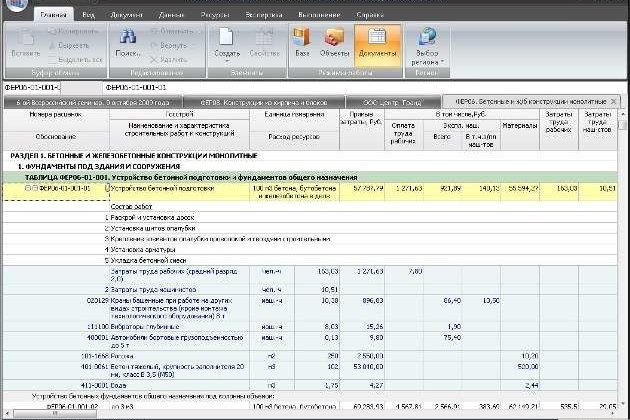Click the heading 1. ФУНДАМЕНТЫ ПОД ЗДАНИЯ И СООРУЖЕНИЯ
This screenshot has width=630, height=420.
point(99,166)
